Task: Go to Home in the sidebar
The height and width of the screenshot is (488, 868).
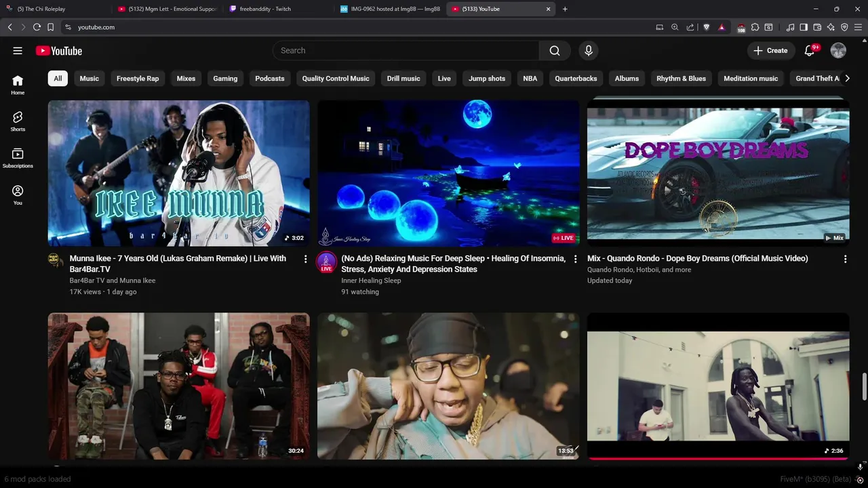Action: coord(18,85)
